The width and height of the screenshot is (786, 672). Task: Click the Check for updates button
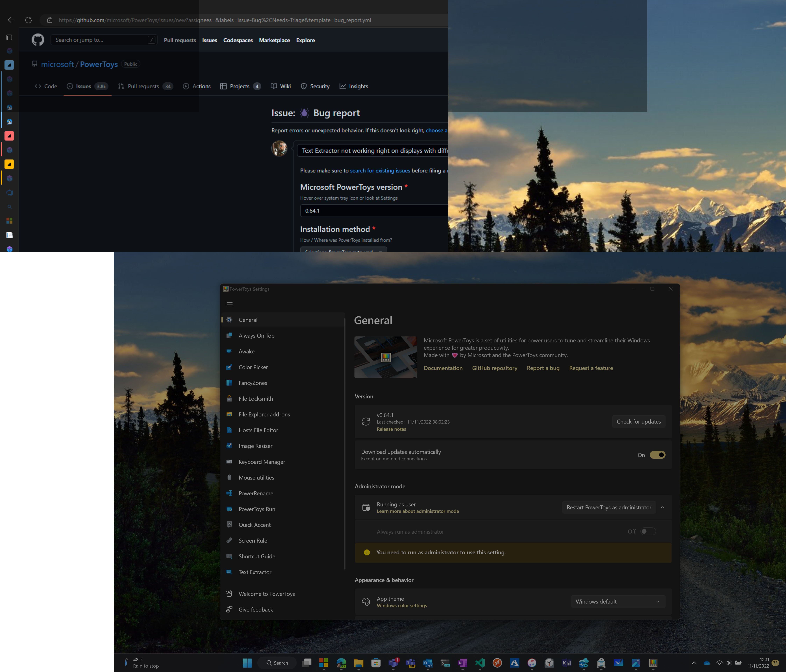(638, 421)
